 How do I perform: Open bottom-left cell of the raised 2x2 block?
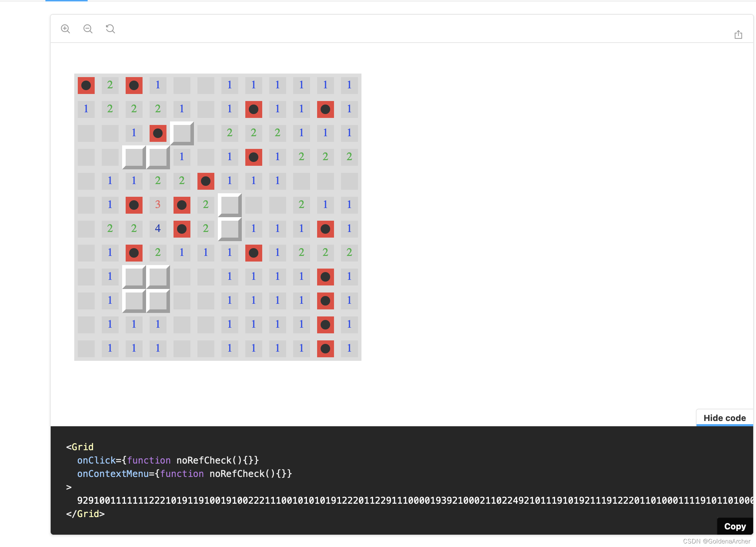point(134,301)
